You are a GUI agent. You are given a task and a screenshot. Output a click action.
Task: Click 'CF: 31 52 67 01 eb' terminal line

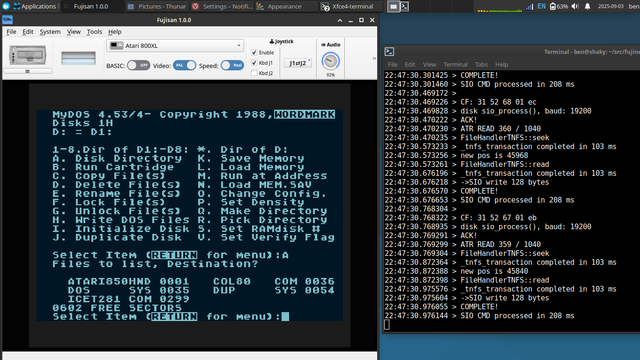point(498,218)
